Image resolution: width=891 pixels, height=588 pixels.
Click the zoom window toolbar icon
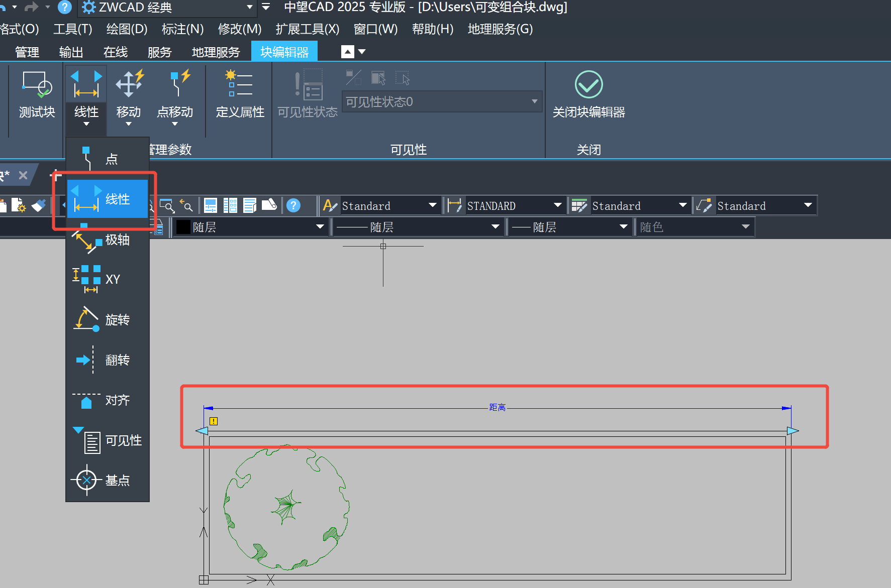[166, 205]
